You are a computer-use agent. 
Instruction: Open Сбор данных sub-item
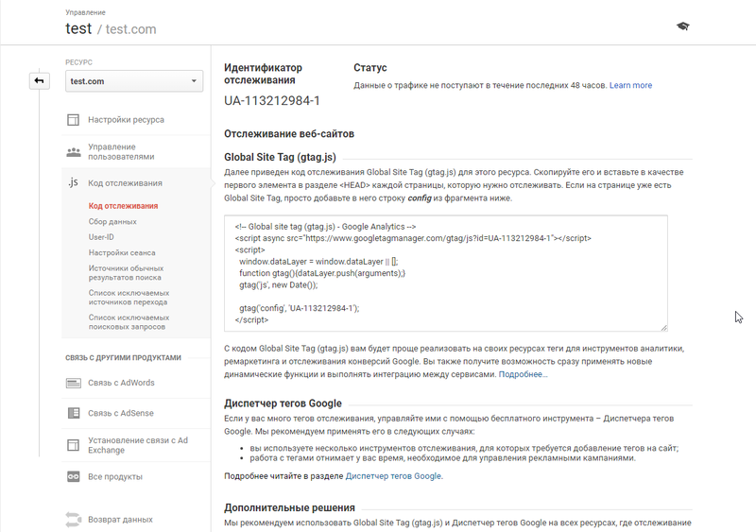112,222
